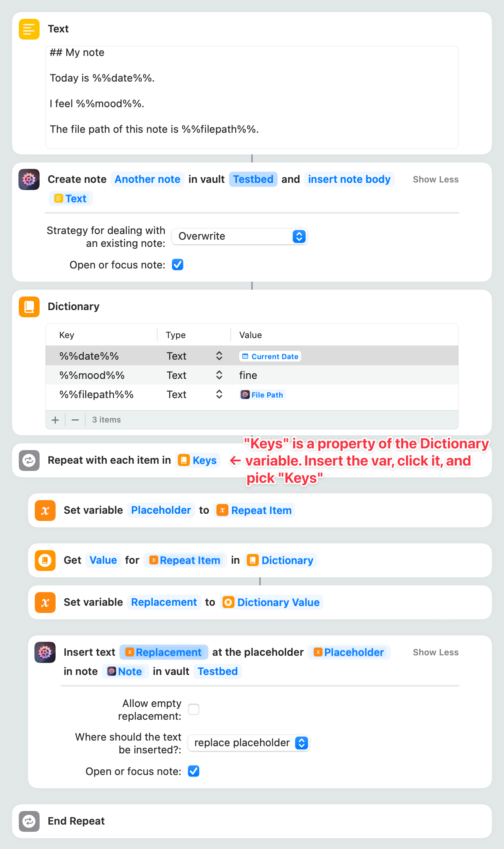Screen dimensions: 504x849
Task: Click the Insert text action gear icon
Action: click(x=45, y=653)
